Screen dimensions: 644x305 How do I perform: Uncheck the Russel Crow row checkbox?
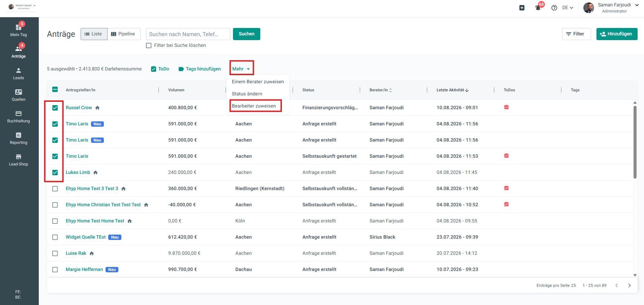[x=55, y=108]
